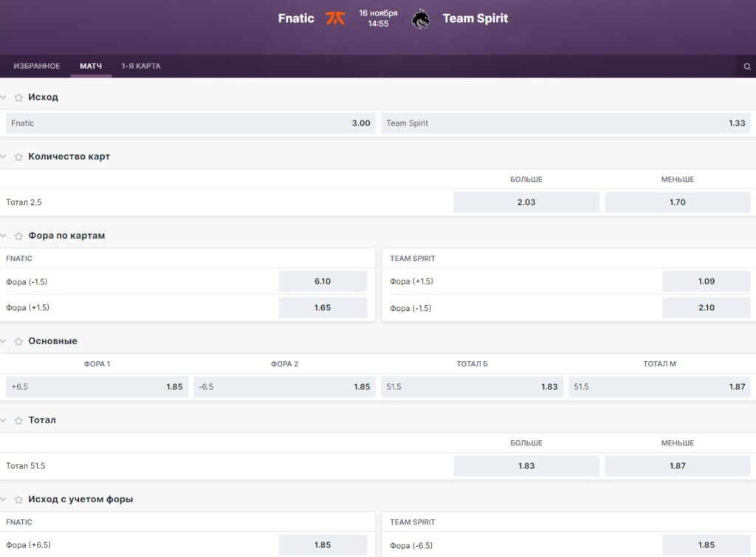Choose Тотал Б 51.5 in Основные
756x557 pixels.
[x=472, y=387]
